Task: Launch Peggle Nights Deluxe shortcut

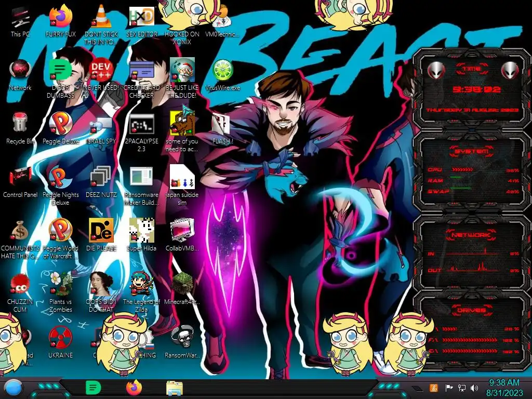Action: pos(60,185)
